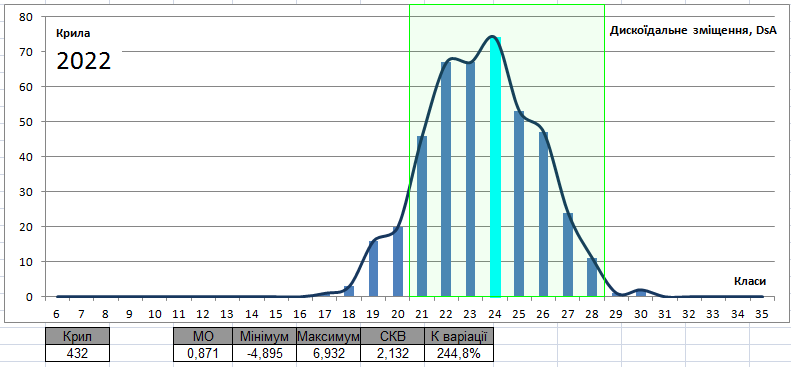This screenshot has width=791, height=367.
Task: Select cell with value 244,8%
Action: pos(459,353)
